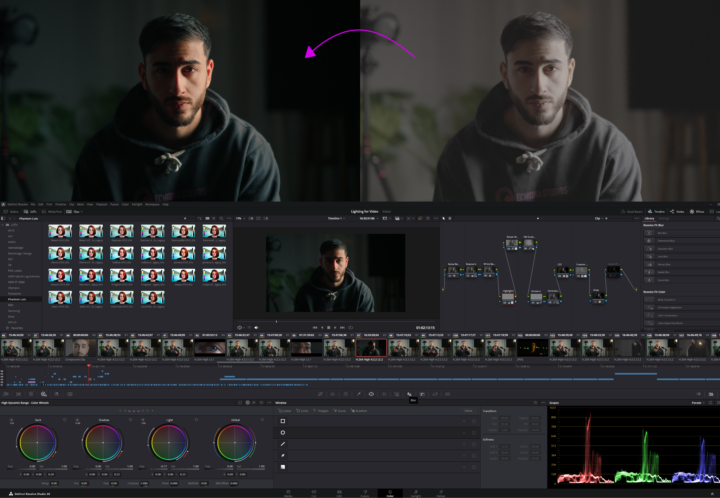This screenshot has width=720, height=498.
Task: Select the hand pan tool in node graph toolbar
Action: click(x=450, y=218)
